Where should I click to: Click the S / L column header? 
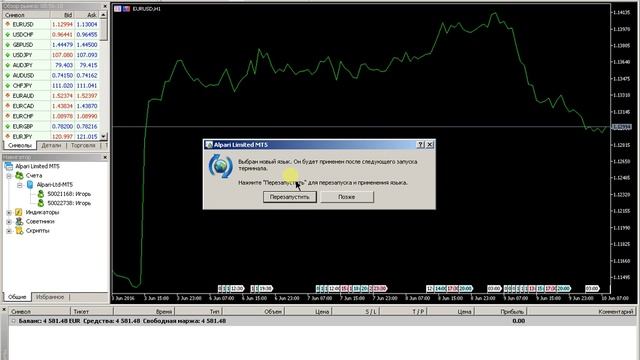[x=356, y=311]
